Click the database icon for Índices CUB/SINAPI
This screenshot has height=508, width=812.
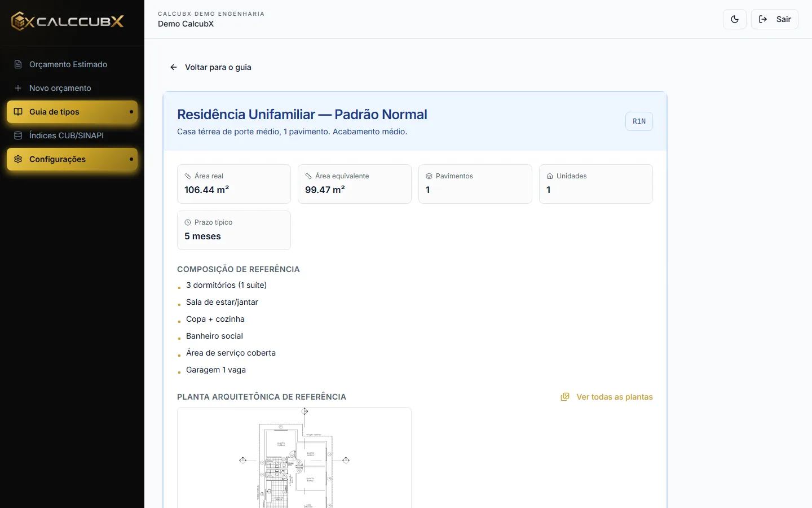[x=18, y=135]
